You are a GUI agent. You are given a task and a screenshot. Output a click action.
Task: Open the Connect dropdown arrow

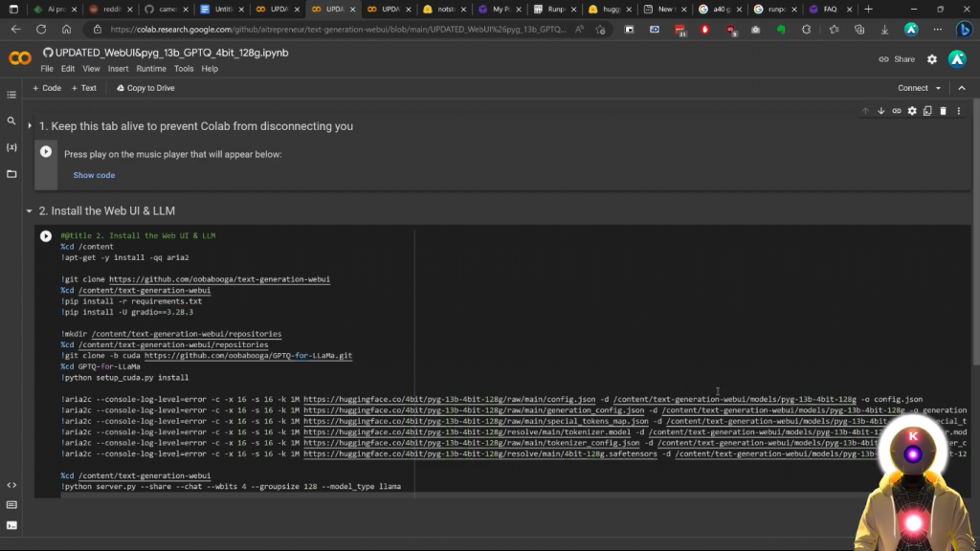point(938,88)
